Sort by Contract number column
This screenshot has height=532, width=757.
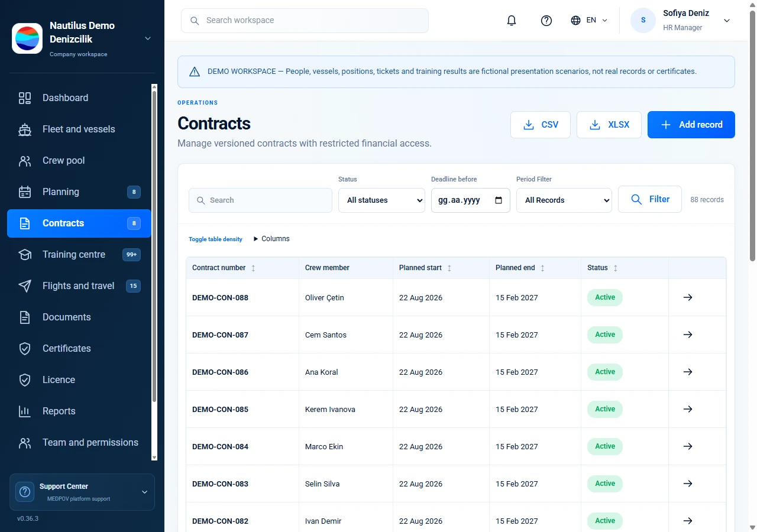[224, 268]
